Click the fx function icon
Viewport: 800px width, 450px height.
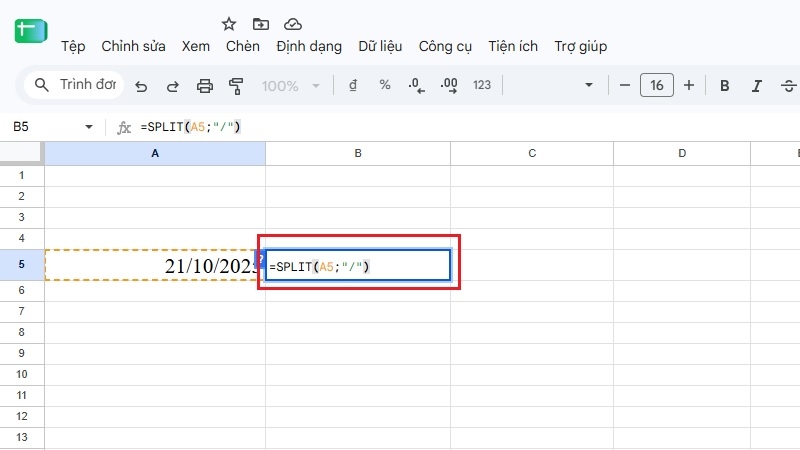(124, 127)
